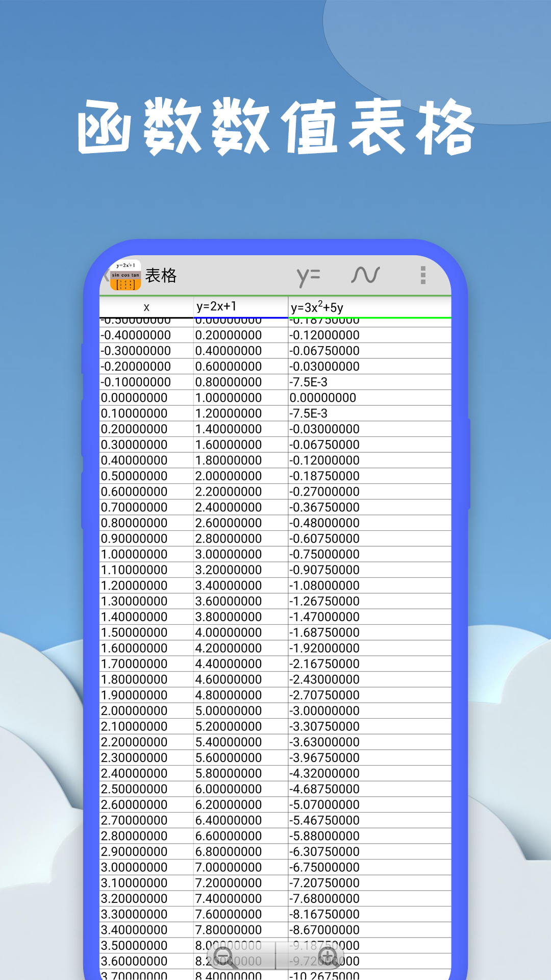Select the cell showing -0.75000000
Screen dimensions: 551x980
[324, 554]
